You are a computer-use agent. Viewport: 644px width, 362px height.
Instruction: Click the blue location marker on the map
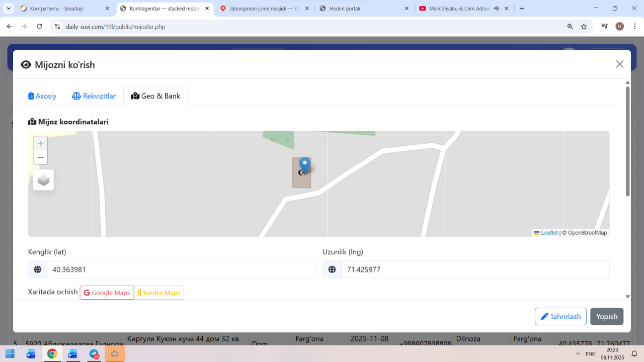click(x=304, y=165)
